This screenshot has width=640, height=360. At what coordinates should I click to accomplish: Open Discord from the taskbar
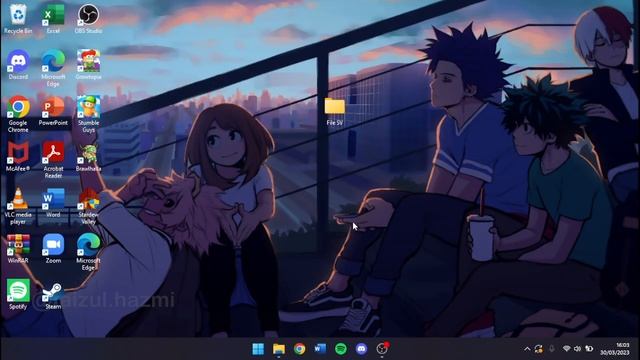361,349
